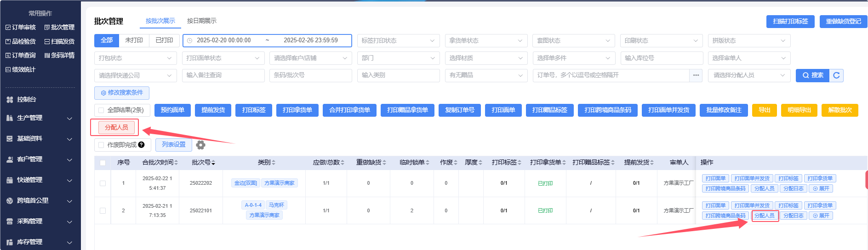The width and height of the screenshot is (868, 250).
Task: Open 条码详情 shortcut
Action: coord(59,55)
